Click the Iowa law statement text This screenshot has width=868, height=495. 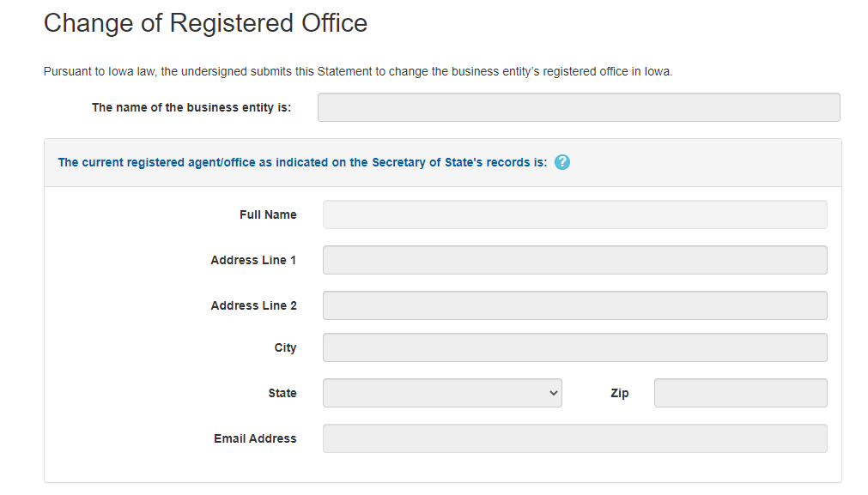pos(358,71)
